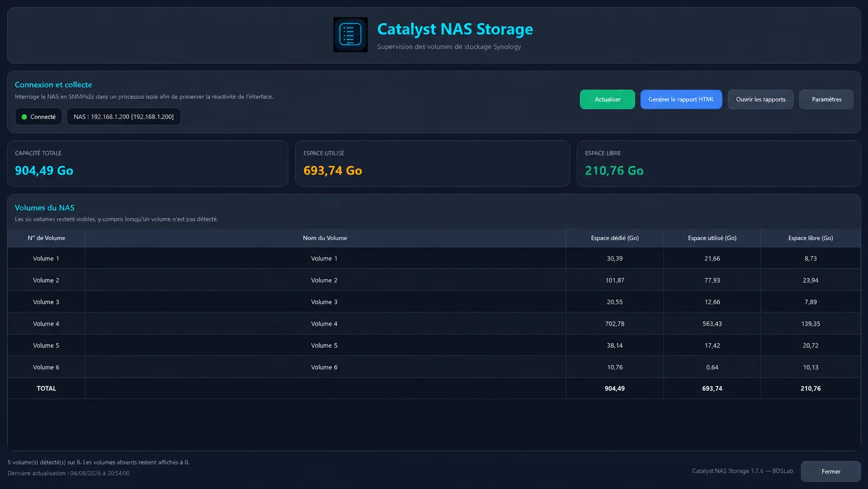Image resolution: width=868 pixels, height=489 pixels.
Task: Click the Espace dédié (Go) column header
Action: click(615, 238)
